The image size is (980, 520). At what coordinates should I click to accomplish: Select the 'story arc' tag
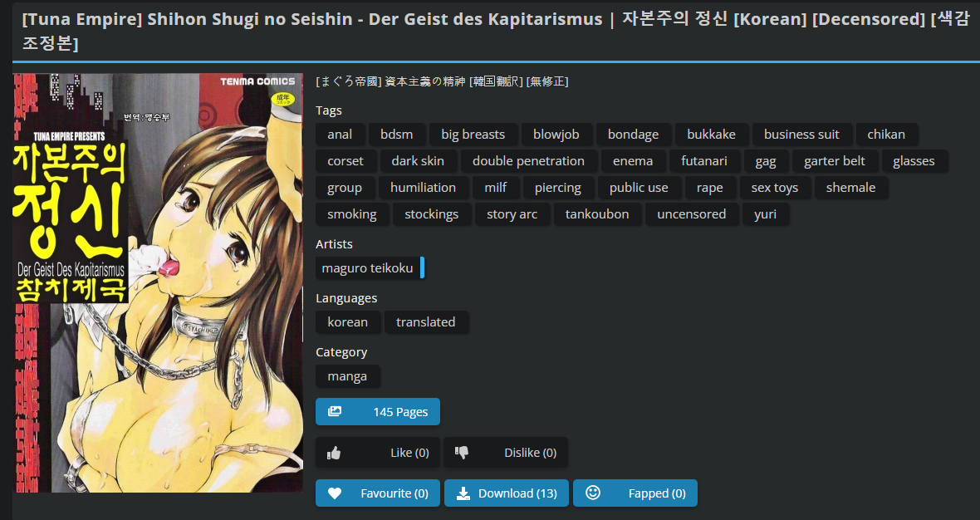click(x=512, y=213)
